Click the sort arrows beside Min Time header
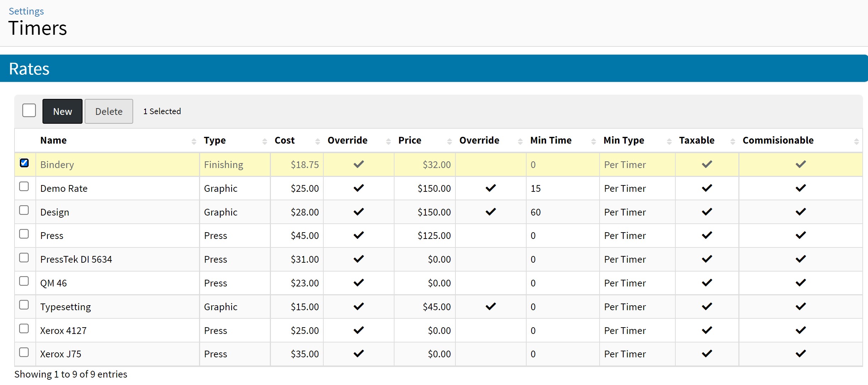The image size is (868, 385). tap(594, 141)
